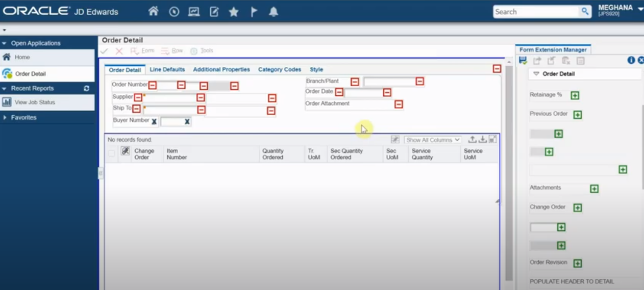The image size is (644, 290).
Task: Collapse the Recent Reports section
Action: tap(5, 88)
